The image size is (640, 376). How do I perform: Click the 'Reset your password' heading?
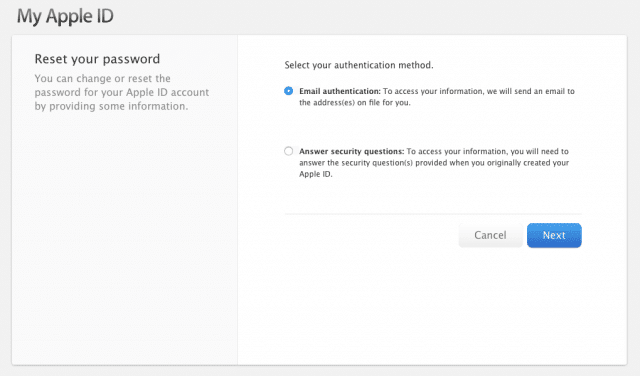point(97,59)
